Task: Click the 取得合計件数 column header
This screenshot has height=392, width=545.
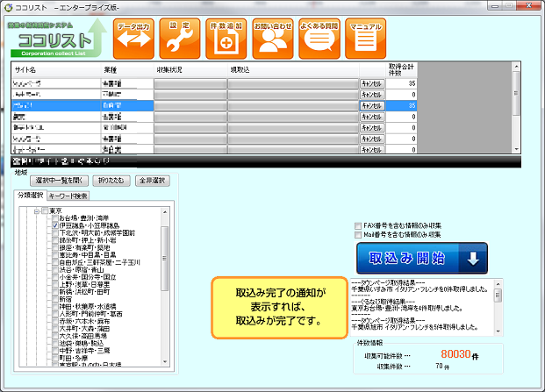Action: [x=402, y=70]
